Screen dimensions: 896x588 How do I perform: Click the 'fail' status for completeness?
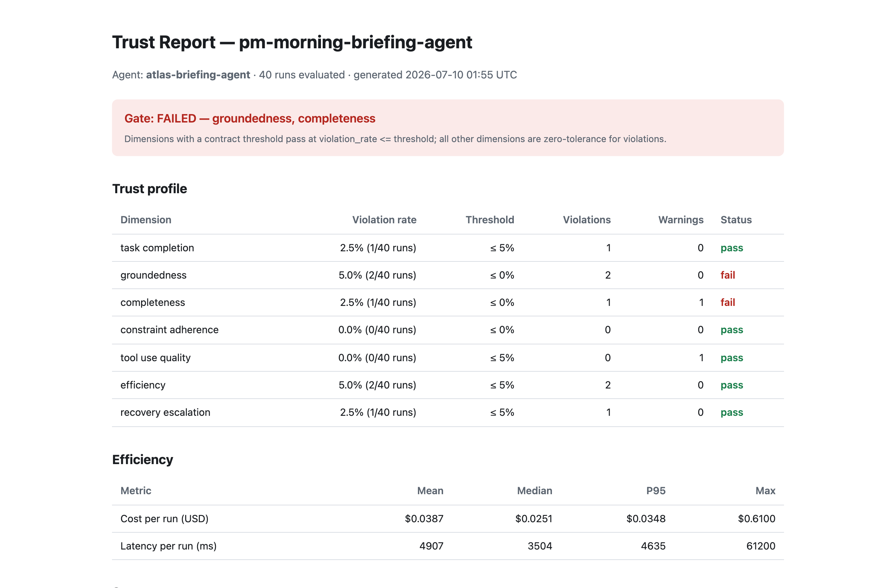click(727, 302)
